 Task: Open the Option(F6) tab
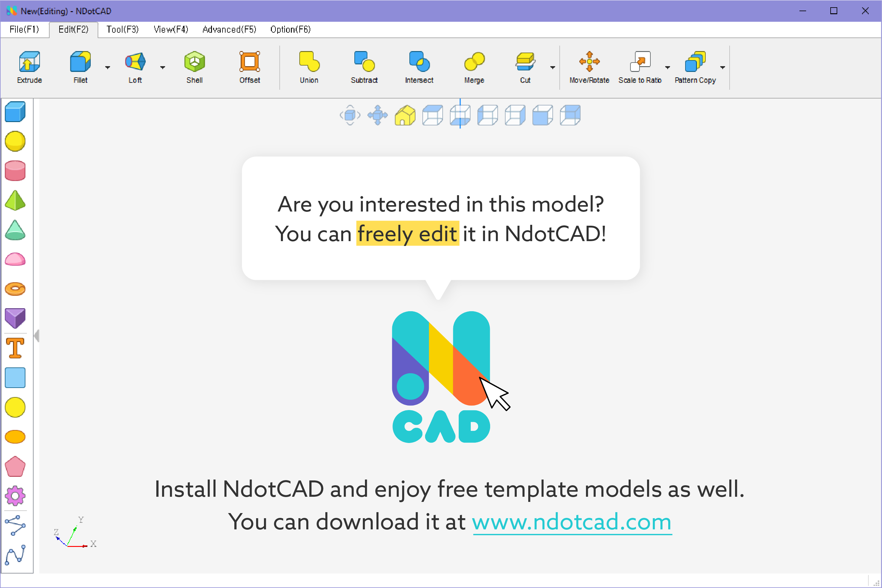point(290,29)
